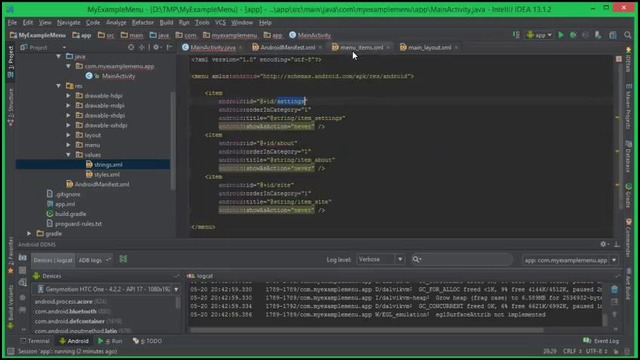Image resolution: width=640 pixels, height=360 pixels.
Task: Select com.android.bluetooth in process list
Action: tap(72, 311)
